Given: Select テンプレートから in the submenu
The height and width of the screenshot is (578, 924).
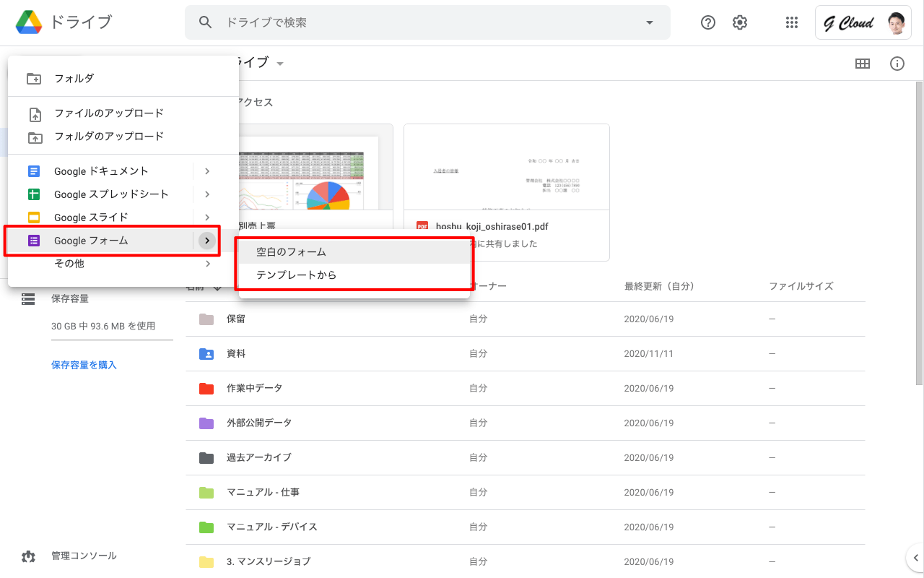Looking at the screenshot, I should tap(354, 275).
